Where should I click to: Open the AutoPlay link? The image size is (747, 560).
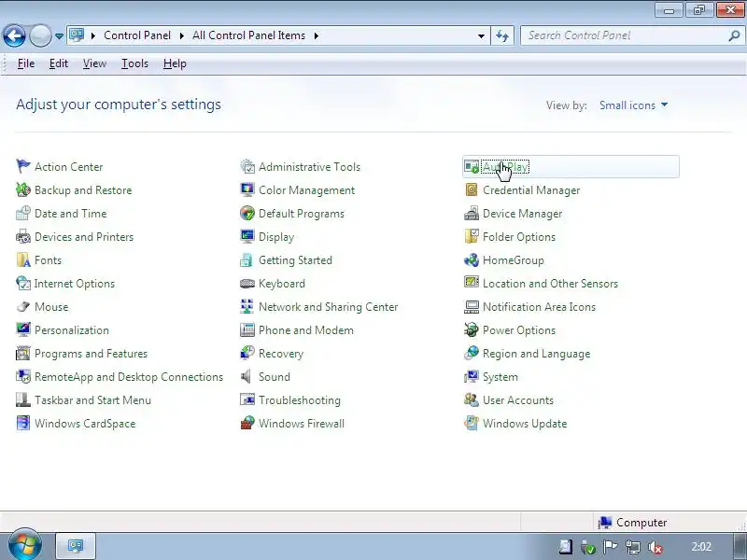tap(505, 167)
